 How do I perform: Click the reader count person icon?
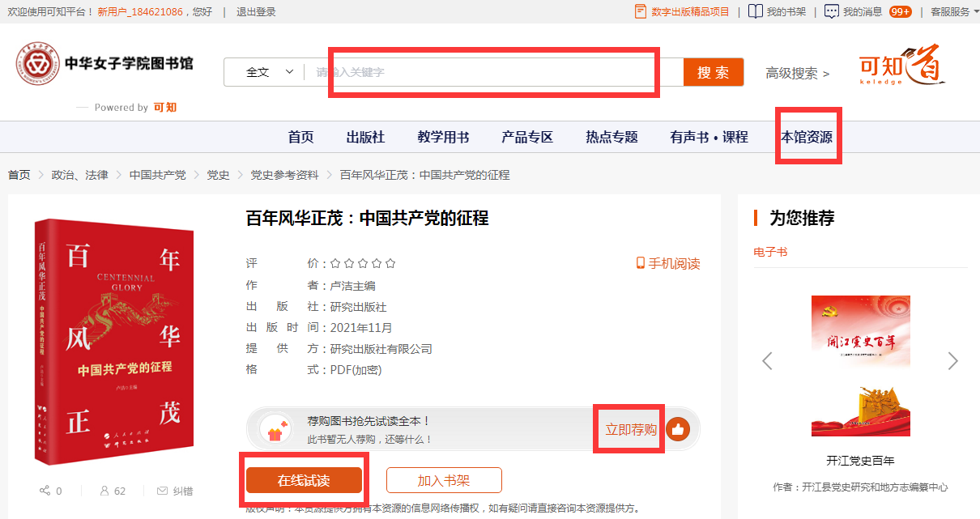[x=104, y=491]
